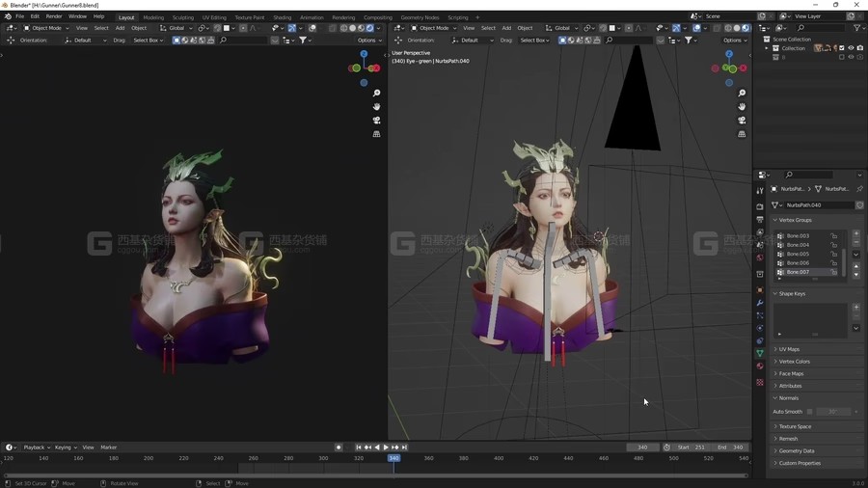Toggle Collection eye visibility in outliner

pos(851,48)
